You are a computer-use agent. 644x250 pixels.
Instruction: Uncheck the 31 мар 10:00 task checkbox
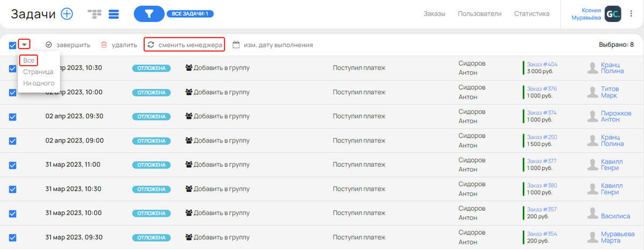pyautogui.click(x=13, y=213)
